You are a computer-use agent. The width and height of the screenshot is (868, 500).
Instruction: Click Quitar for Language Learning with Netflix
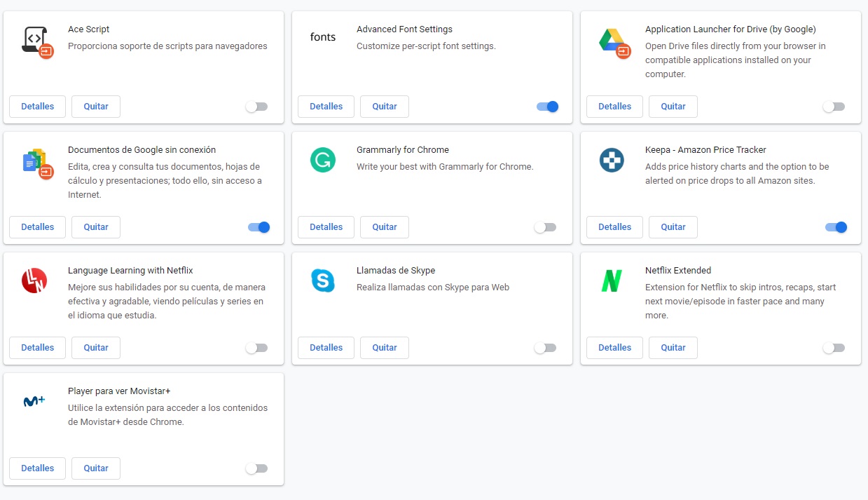click(x=96, y=348)
